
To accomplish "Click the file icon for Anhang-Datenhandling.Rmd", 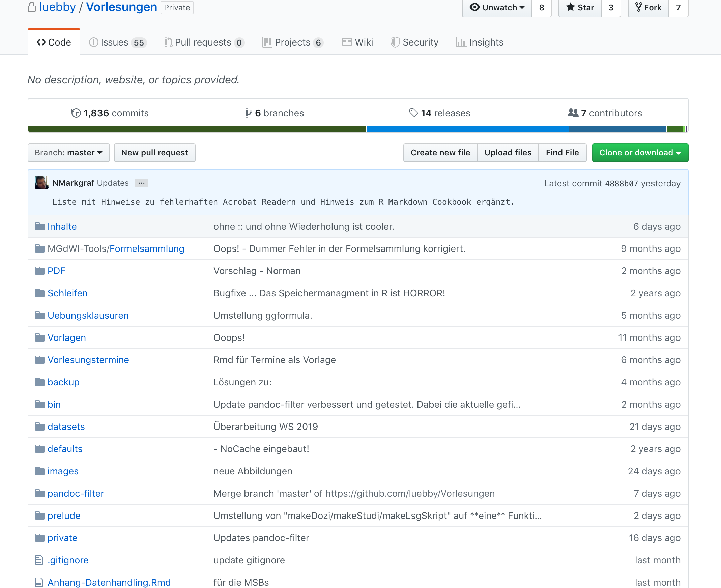I will (x=39, y=582).
